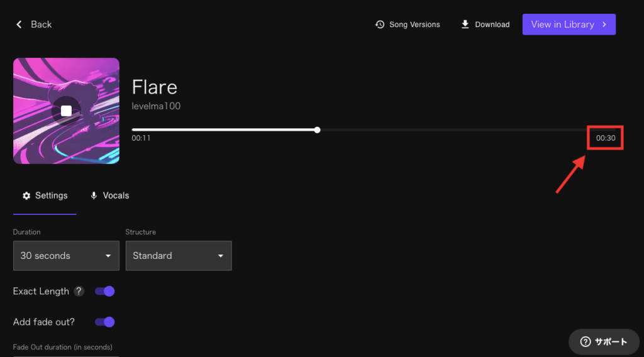Click the total time 00:30 label

click(x=606, y=138)
